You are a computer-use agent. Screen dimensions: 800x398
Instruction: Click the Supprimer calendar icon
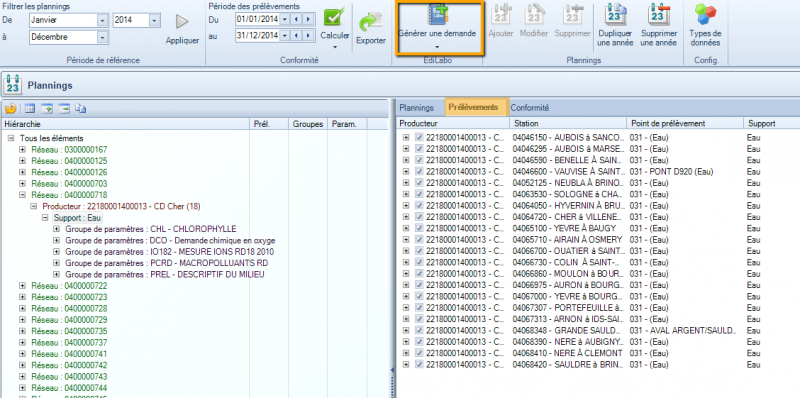click(x=572, y=14)
